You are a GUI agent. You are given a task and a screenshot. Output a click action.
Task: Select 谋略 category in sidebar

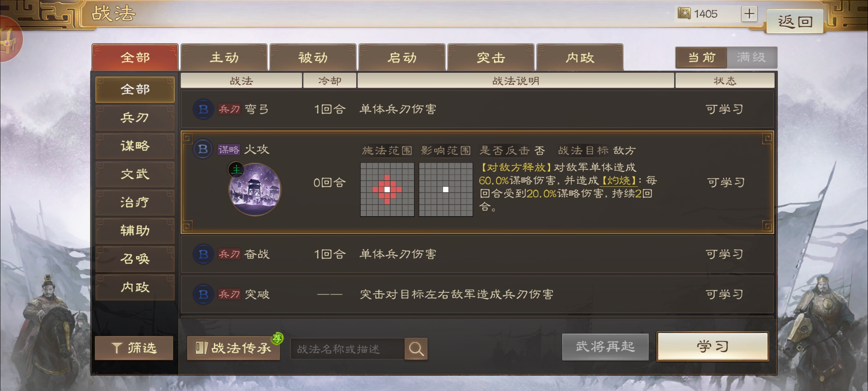135,146
